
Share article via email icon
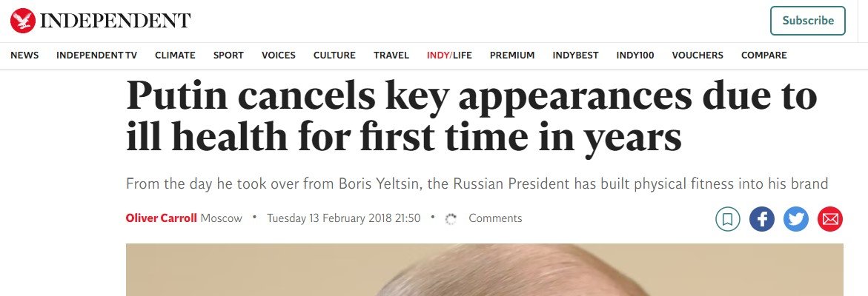830,219
